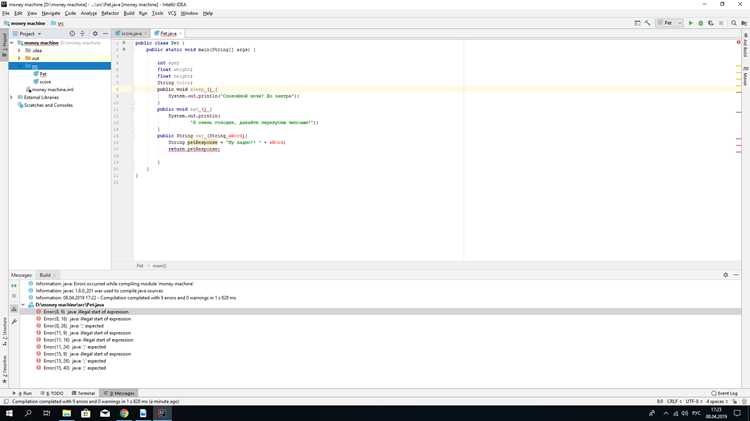Open the File menu
This screenshot has width=750, height=421.
(6, 13)
